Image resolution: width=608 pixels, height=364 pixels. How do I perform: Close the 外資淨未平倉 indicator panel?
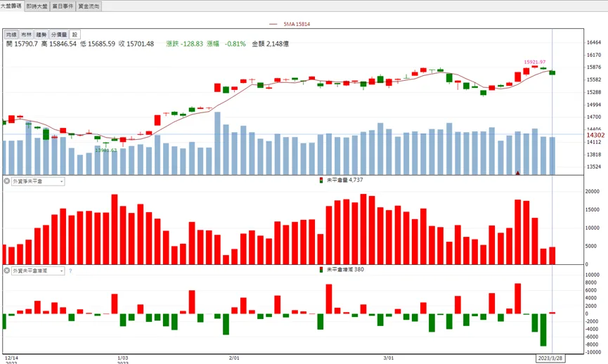pyautogui.click(x=6, y=181)
